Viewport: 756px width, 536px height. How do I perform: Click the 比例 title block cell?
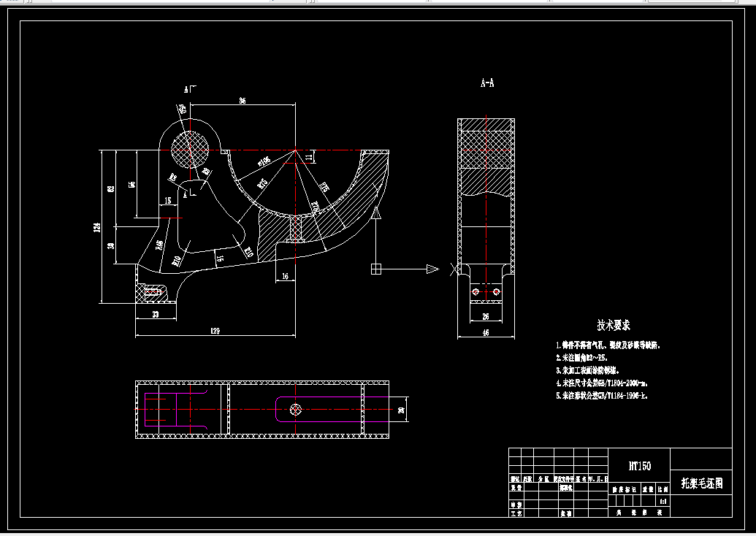(x=663, y=489)
